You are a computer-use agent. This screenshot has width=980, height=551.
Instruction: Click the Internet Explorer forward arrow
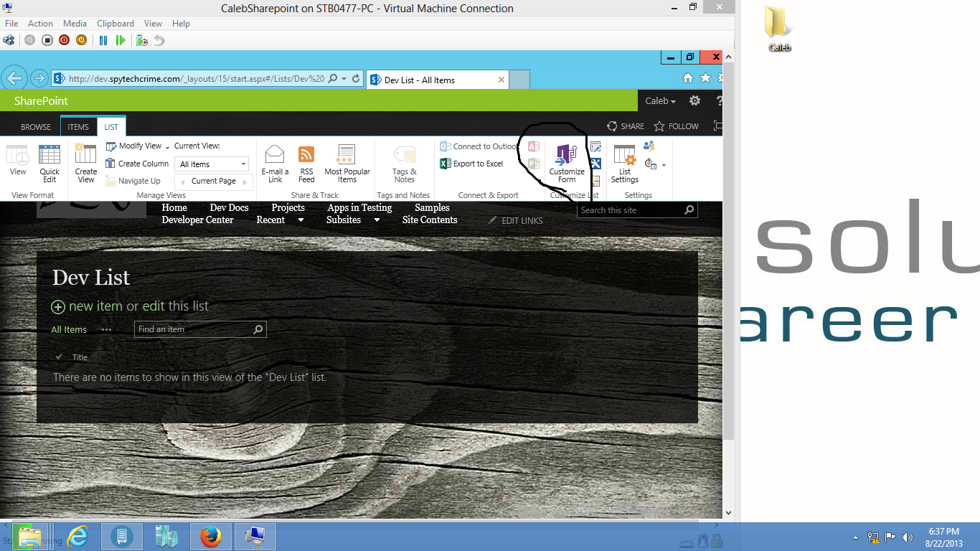(x=39, y=79)
